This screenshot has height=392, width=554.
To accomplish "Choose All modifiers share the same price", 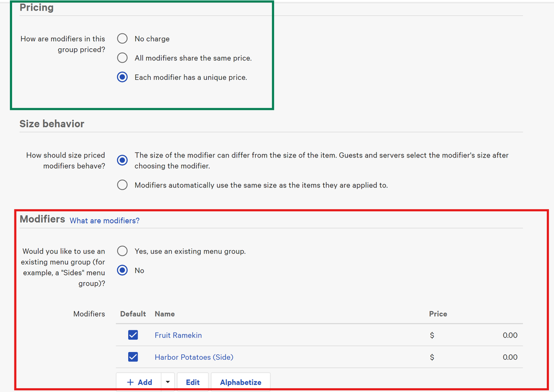I will [x=123, y=58].
